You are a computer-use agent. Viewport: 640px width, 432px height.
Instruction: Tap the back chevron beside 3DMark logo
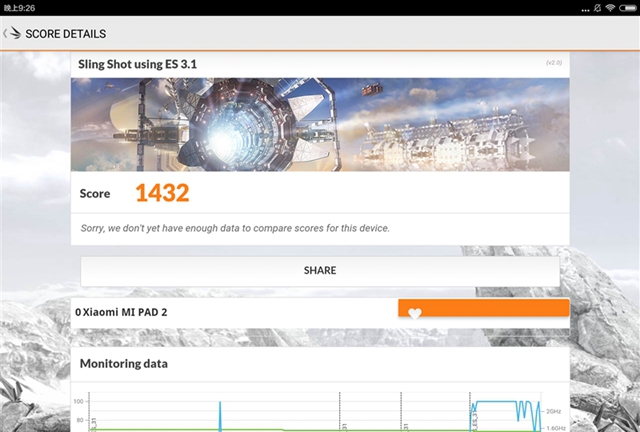[4, 33]
